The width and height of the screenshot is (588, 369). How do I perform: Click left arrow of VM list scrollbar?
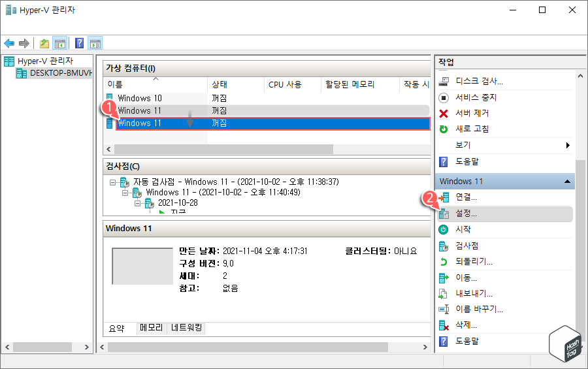click(108, 150)
